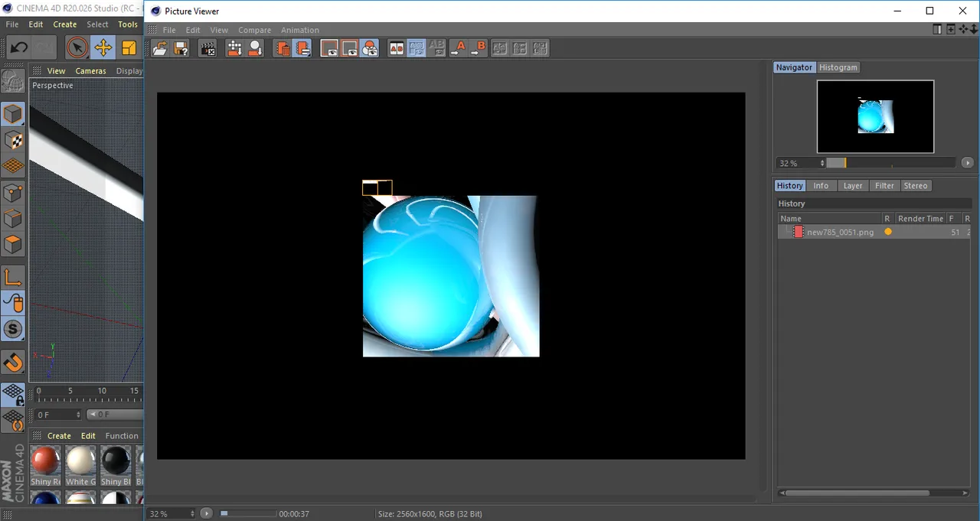Open the viewport Cameras menu
This screenshot has height=521, width=980.
point(90,71)
